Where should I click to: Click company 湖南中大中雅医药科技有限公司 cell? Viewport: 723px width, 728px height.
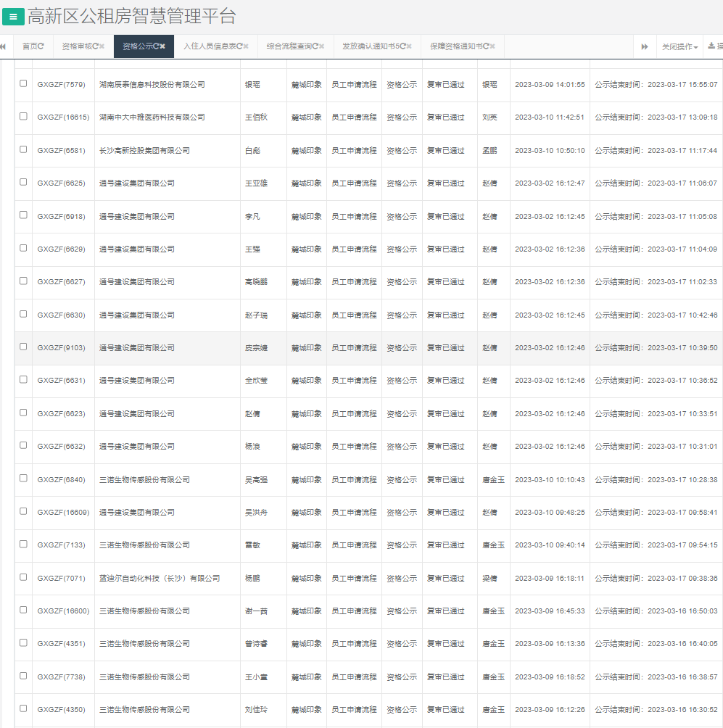(152, 117)
